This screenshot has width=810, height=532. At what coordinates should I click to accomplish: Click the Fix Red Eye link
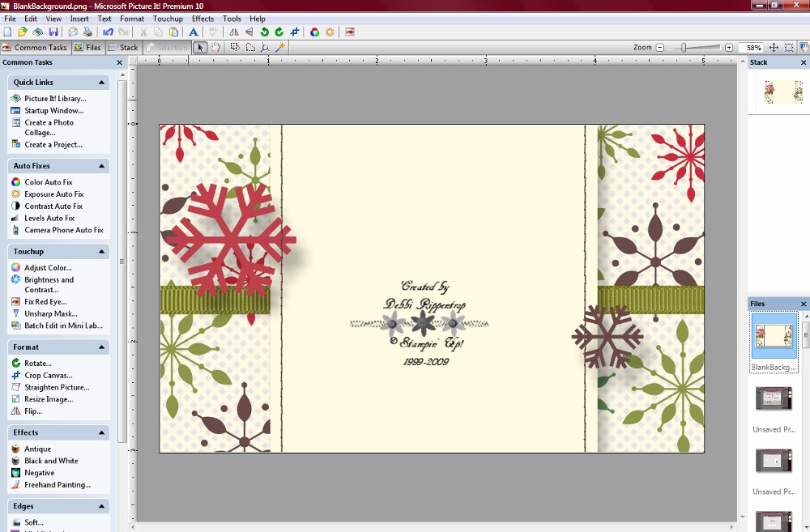click(x=45, y=302)
